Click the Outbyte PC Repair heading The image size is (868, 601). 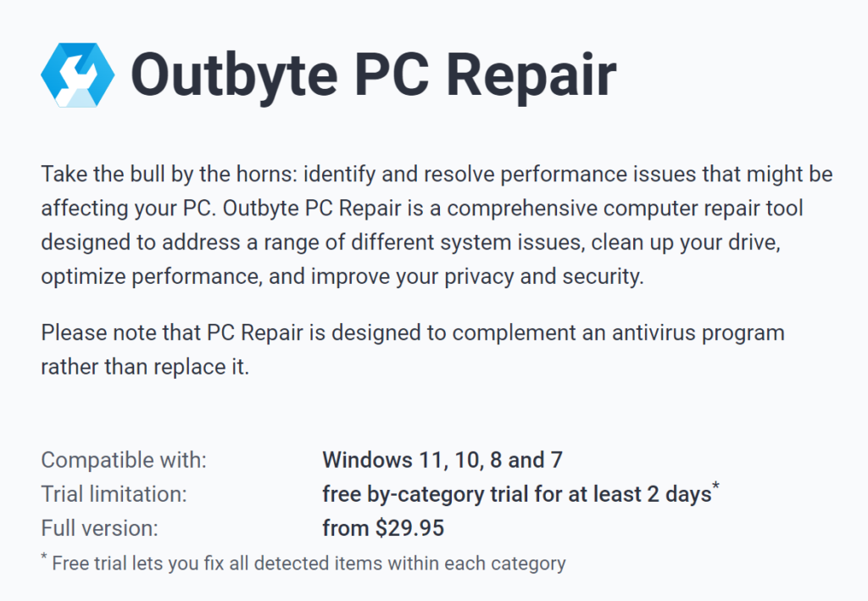pos(374,75)
